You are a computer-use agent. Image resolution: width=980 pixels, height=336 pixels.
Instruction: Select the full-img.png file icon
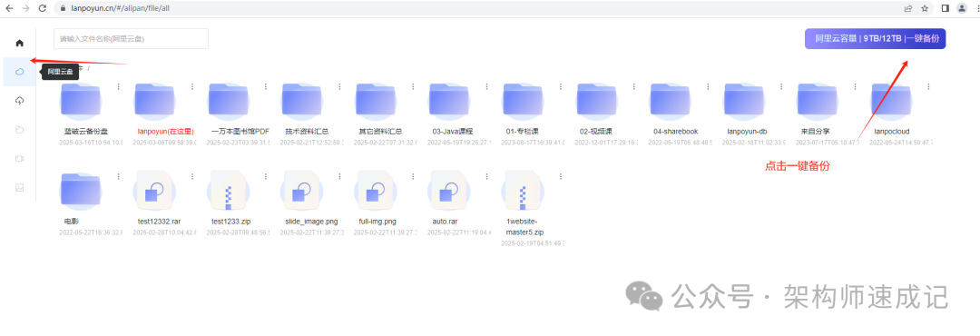click(376, 191)
